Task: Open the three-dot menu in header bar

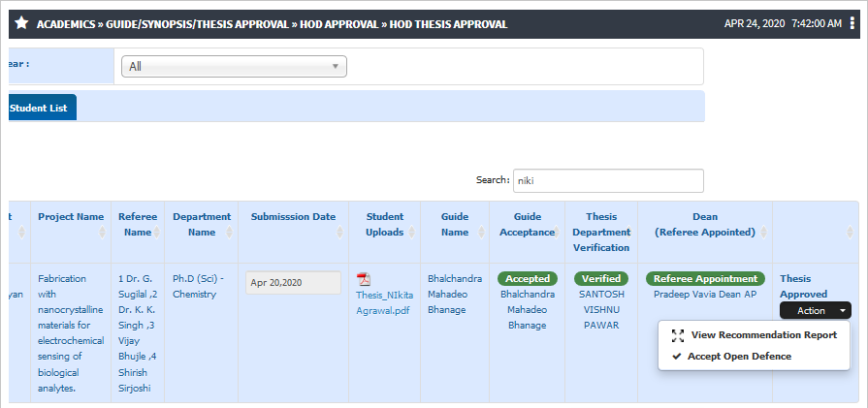Action: [852, 24]
